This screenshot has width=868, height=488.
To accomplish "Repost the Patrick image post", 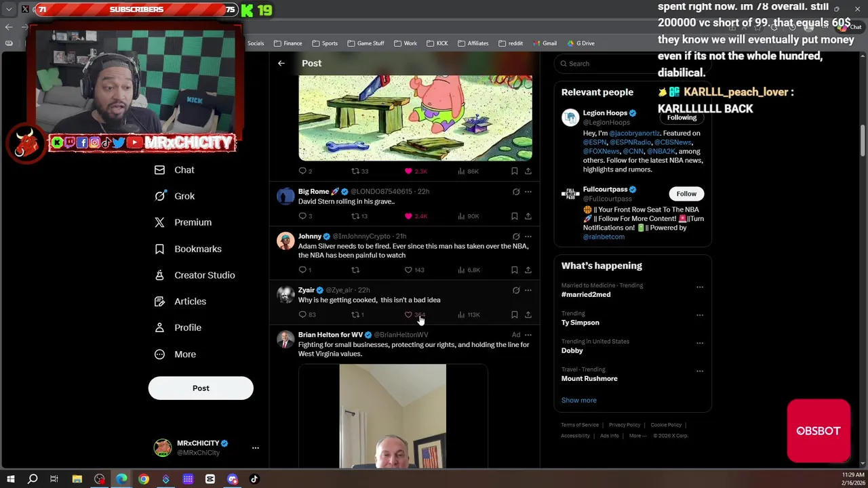I will click(355, 171).
